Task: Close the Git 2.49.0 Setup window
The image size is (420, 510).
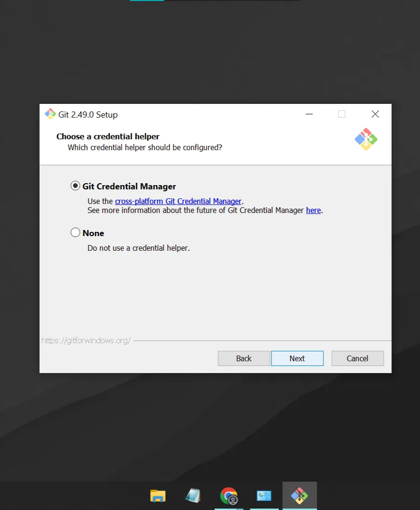Action: click(375, 114)
